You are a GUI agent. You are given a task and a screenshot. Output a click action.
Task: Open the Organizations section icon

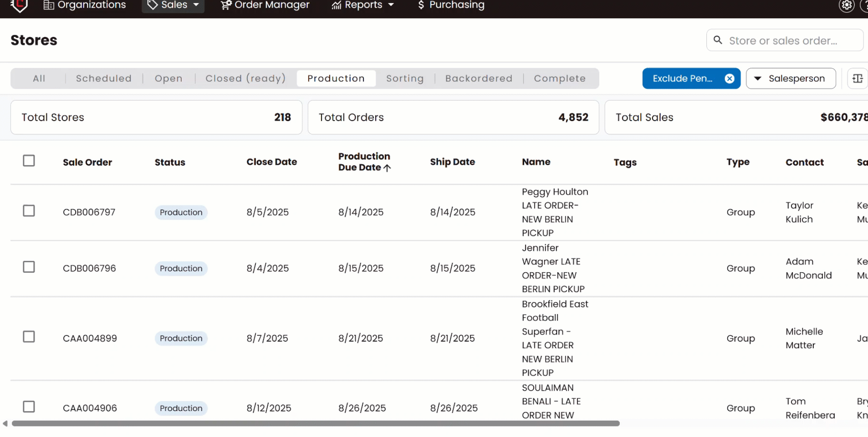click(x=49, y=5)
